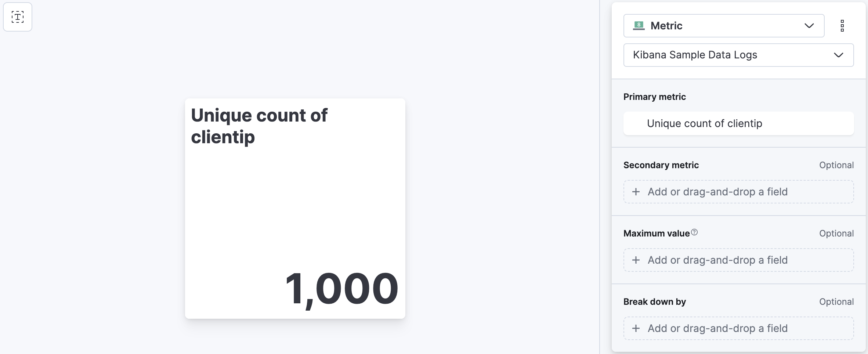Click the text-based mode icon in canvas toolbar
This screenshot has width=868, height=354.
[x=18, y=17]
